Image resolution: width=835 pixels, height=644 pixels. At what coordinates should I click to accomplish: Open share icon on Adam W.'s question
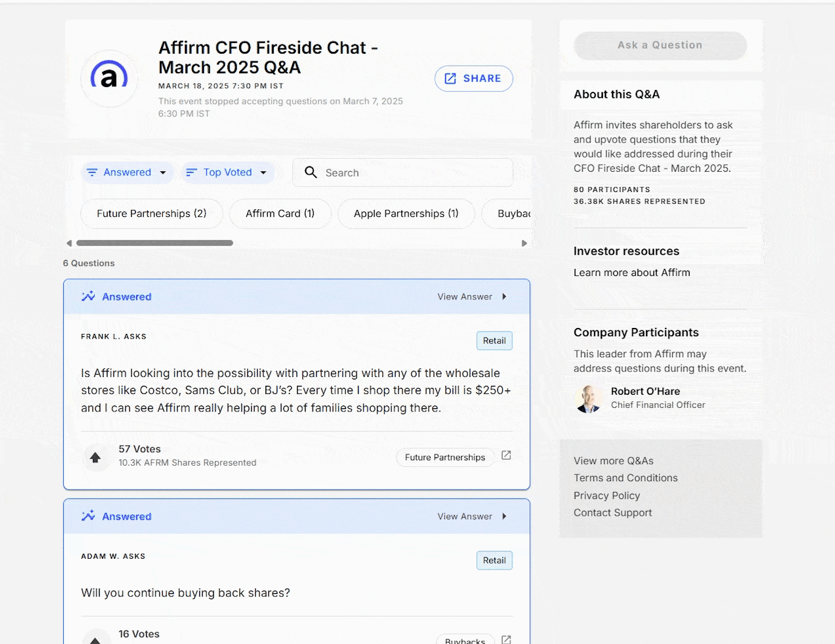(506, 639)
